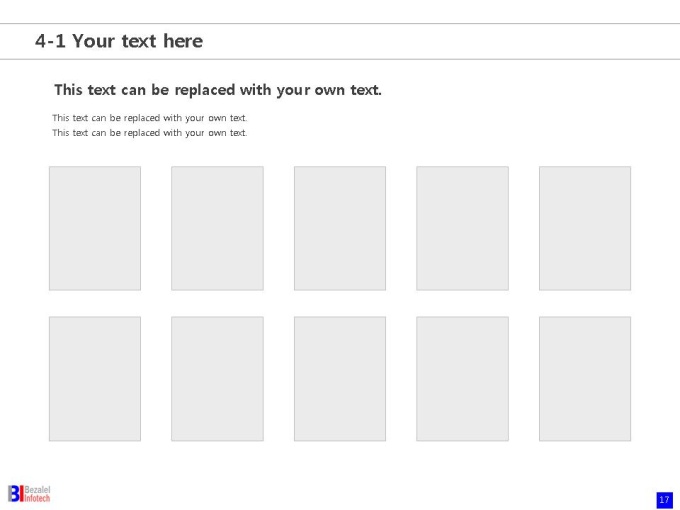680x510 pixels.
Task: Select the middle placeholder in bottom row
Action: pos(340,379)
